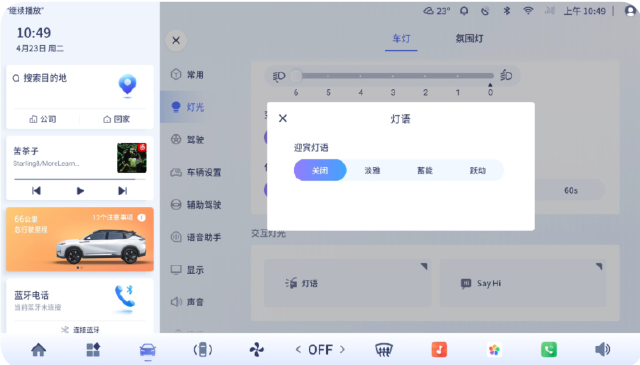The image size is (640, 365).
Task: Choose the 跃动 welcome light option
Action: (x=478, y=170)
